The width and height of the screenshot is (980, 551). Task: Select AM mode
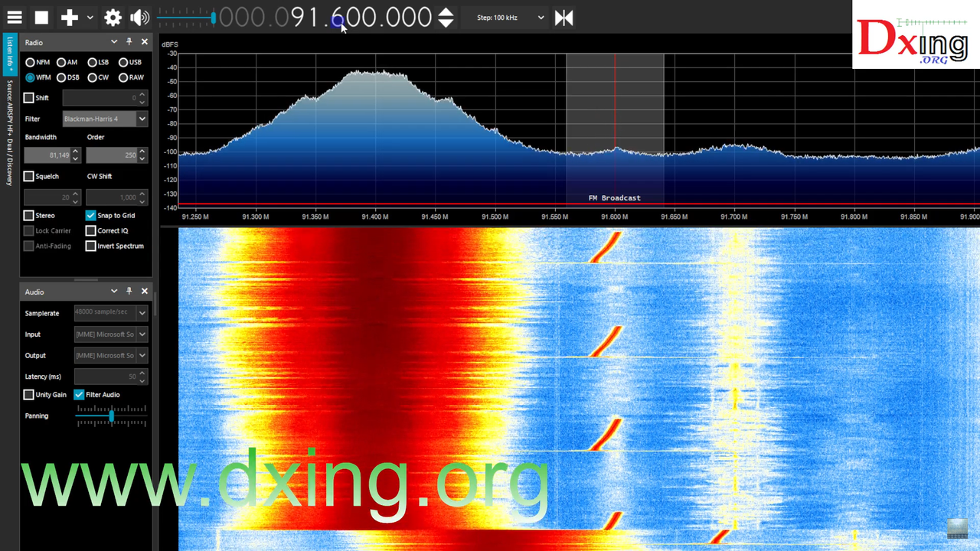(x=67, y=62)
